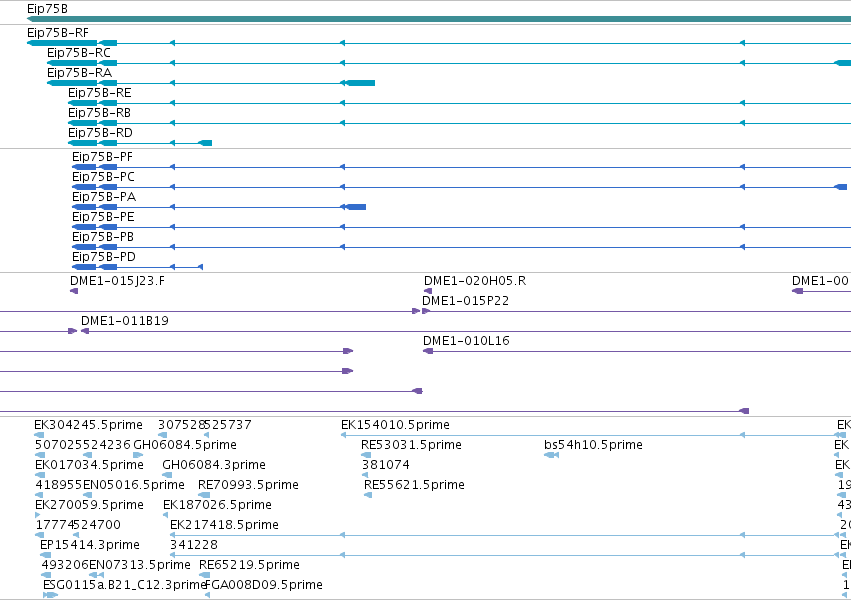Select the EK187026.5prime EST label
Image resolution: width=851 pixels, height=600 pixels.
(x=217, y=506)
